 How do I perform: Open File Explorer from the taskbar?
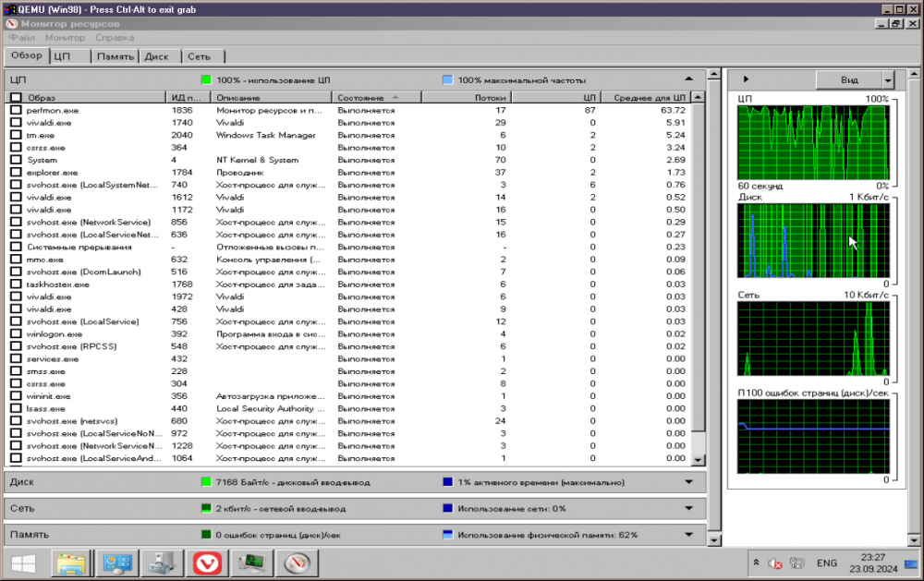point(71,562)
